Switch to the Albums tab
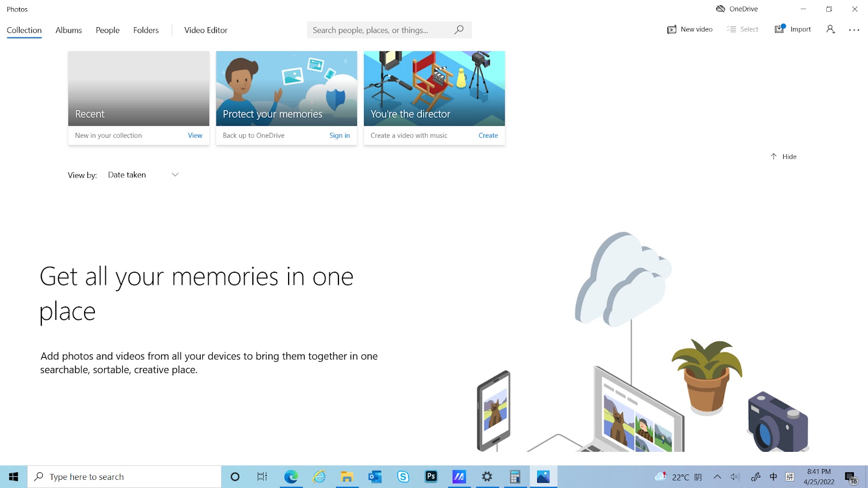Screen dimensions: 868x488 68,30
